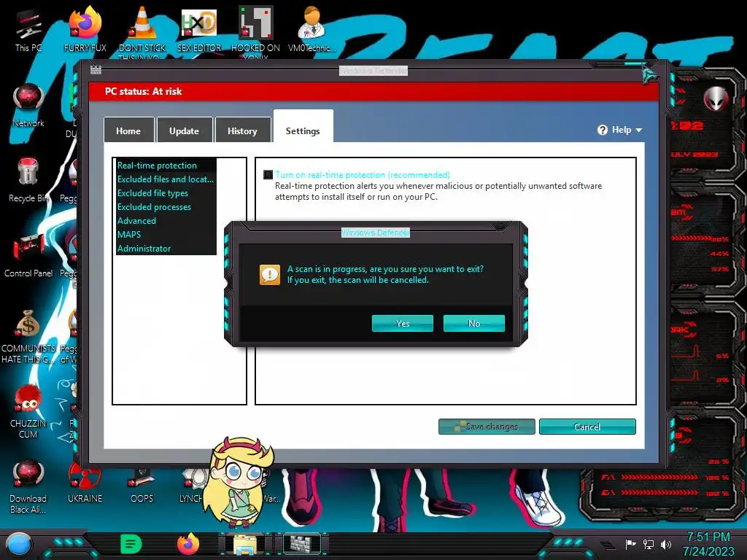Select the Settings tab
747x560 pixels.
click(x=303, y=128)
